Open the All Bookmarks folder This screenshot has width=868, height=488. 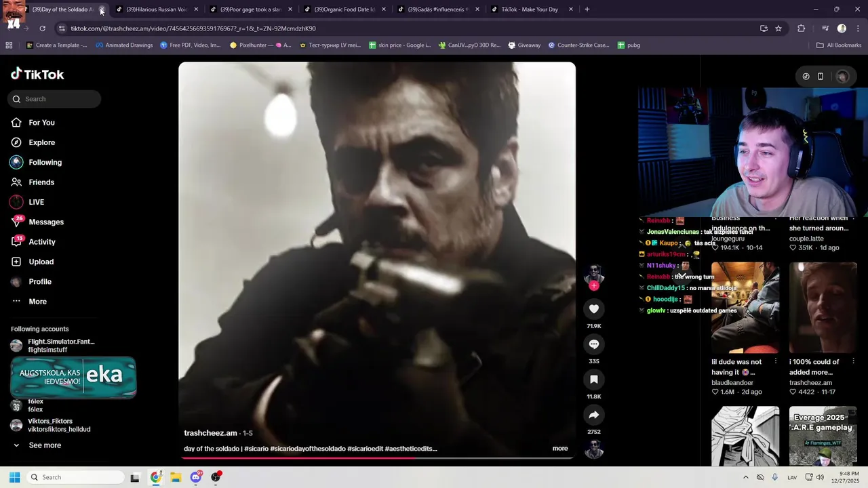coord(838,45)
